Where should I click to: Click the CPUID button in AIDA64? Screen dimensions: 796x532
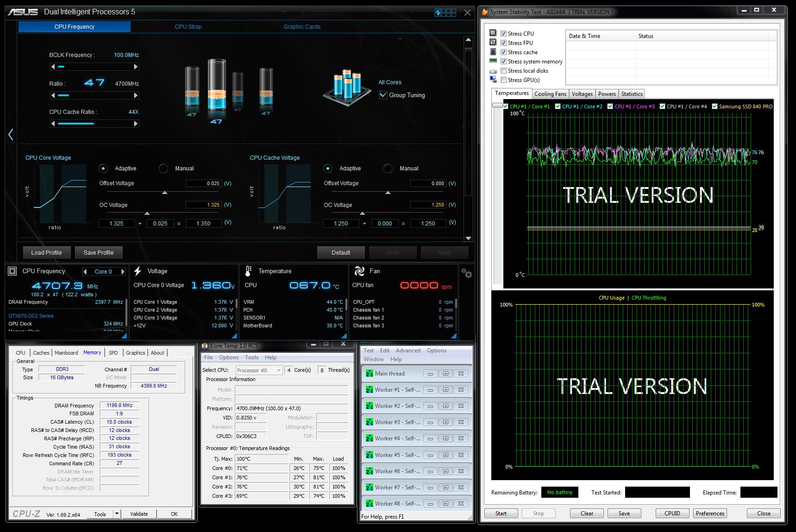[672, 513]
